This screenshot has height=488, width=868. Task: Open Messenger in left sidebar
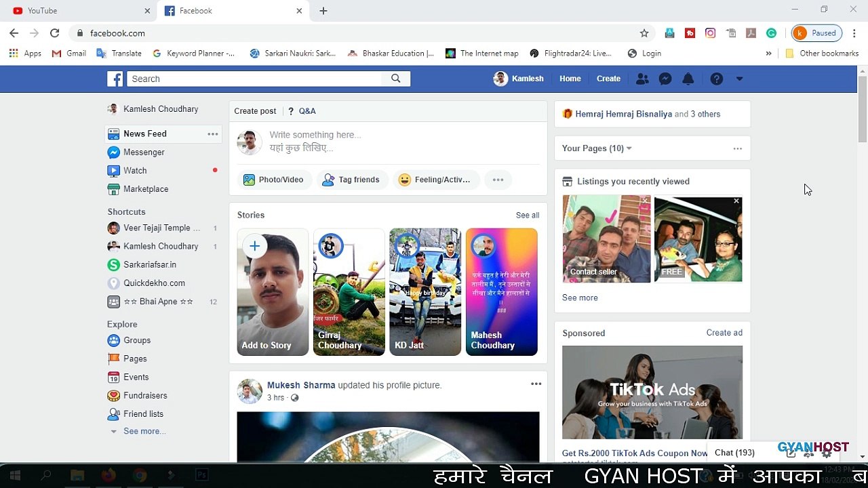point(144,152)
